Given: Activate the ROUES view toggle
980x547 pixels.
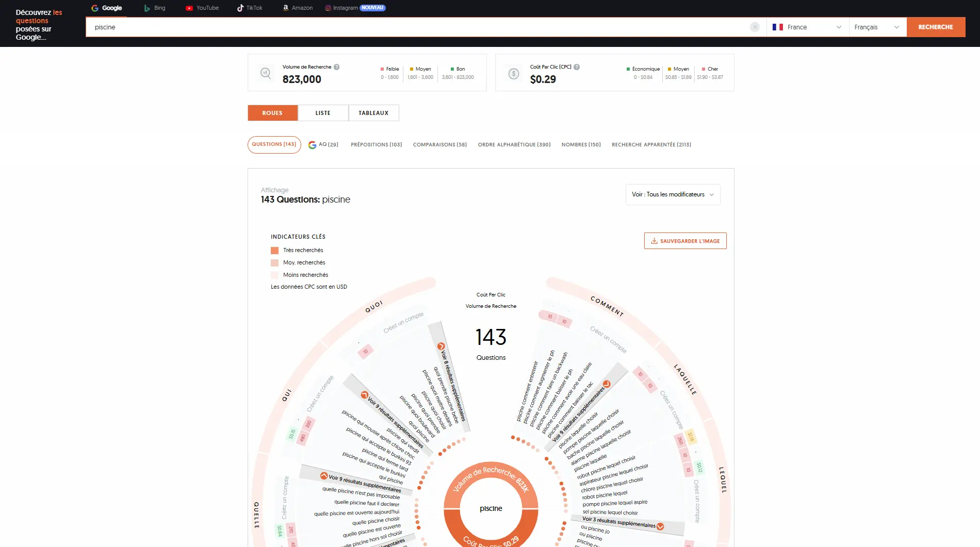Looking at the screenshot, I should [272, 113].
